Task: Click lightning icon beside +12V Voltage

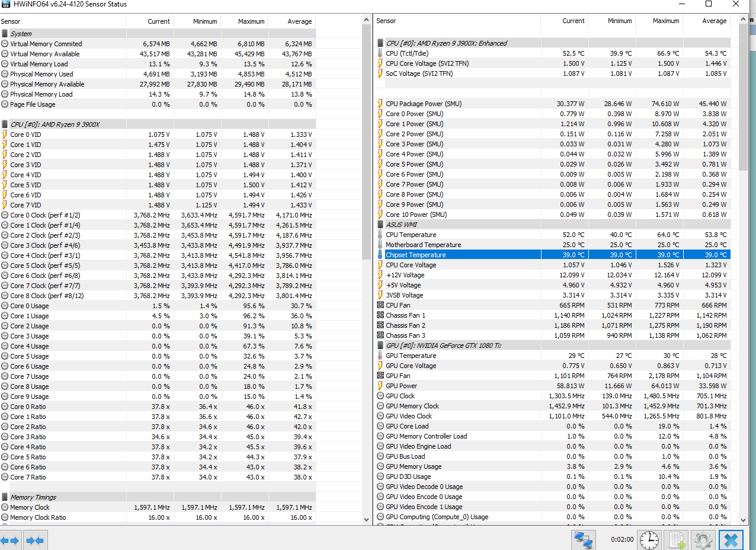Action: (x=380, y=275)
